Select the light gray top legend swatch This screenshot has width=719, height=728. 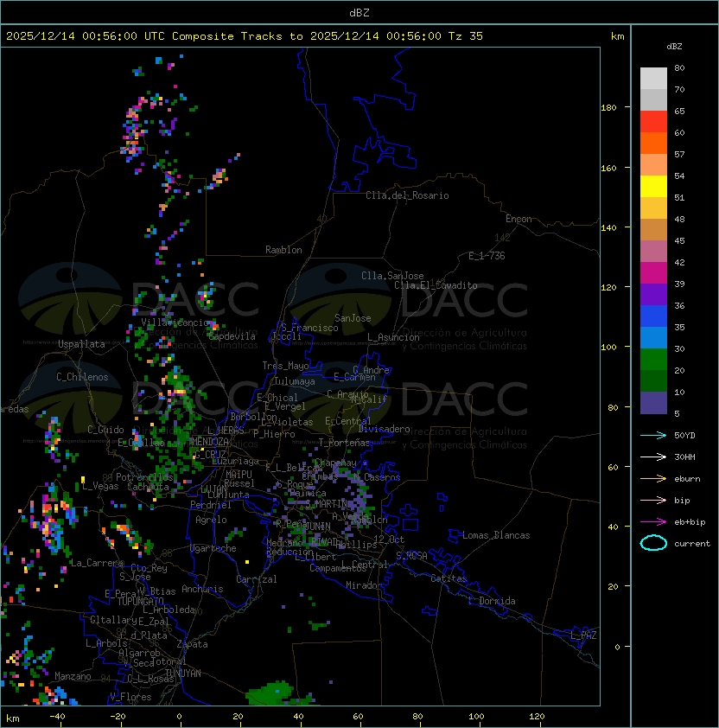(653, 78)
